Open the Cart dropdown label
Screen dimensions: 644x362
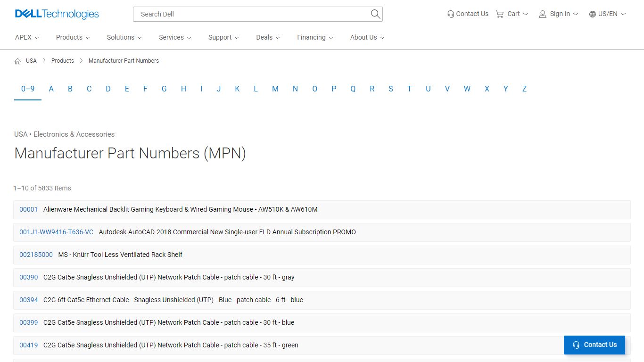513,14
